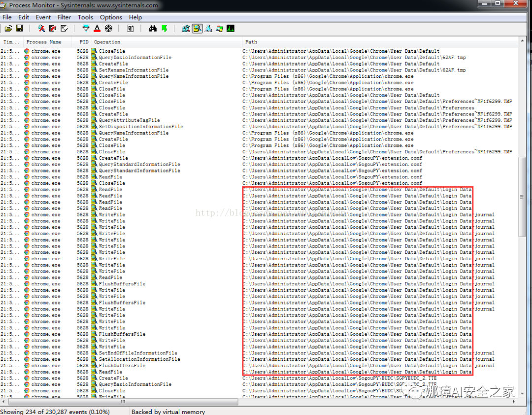The width and height of the screenshot is (532, 415).
Task: Open the Help menu
Action: pos(135,17)
